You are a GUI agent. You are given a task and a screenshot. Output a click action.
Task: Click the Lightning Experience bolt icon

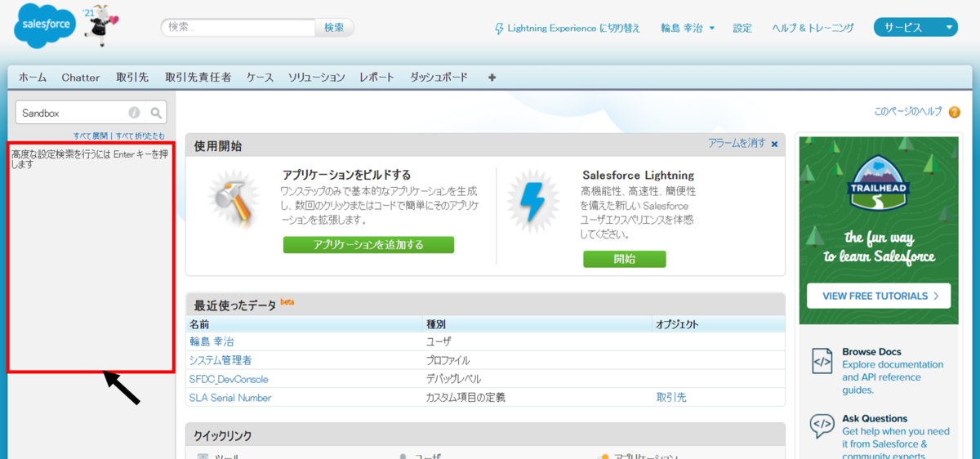(x=500, y=29)
